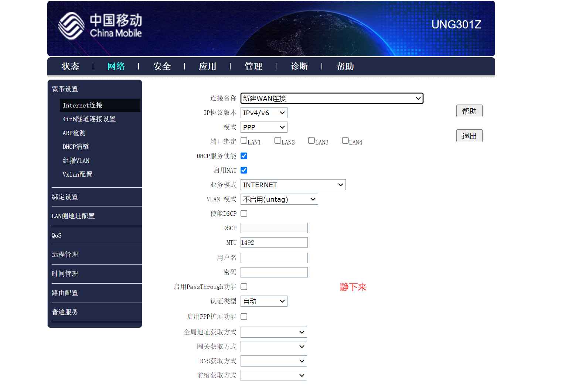Toggle the DSCP enable checkbox
This screenshot has width=565, height=392.
[x=244, y=214]
